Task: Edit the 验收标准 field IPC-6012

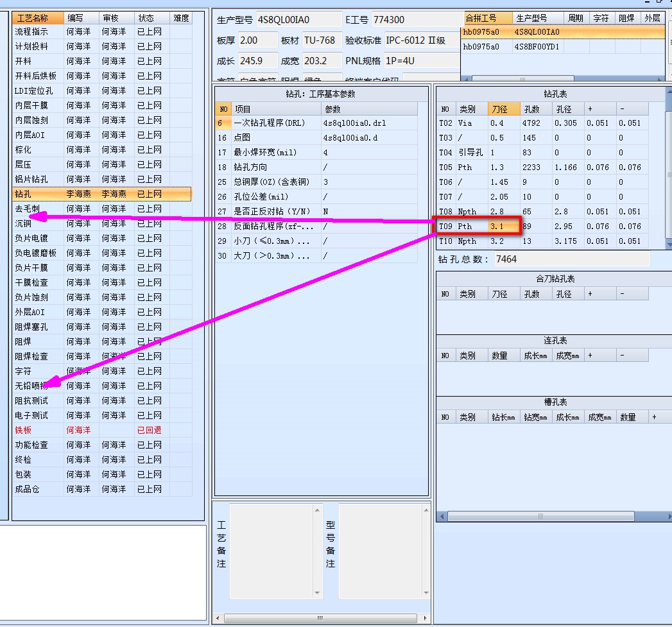Action: coord(422,40)
